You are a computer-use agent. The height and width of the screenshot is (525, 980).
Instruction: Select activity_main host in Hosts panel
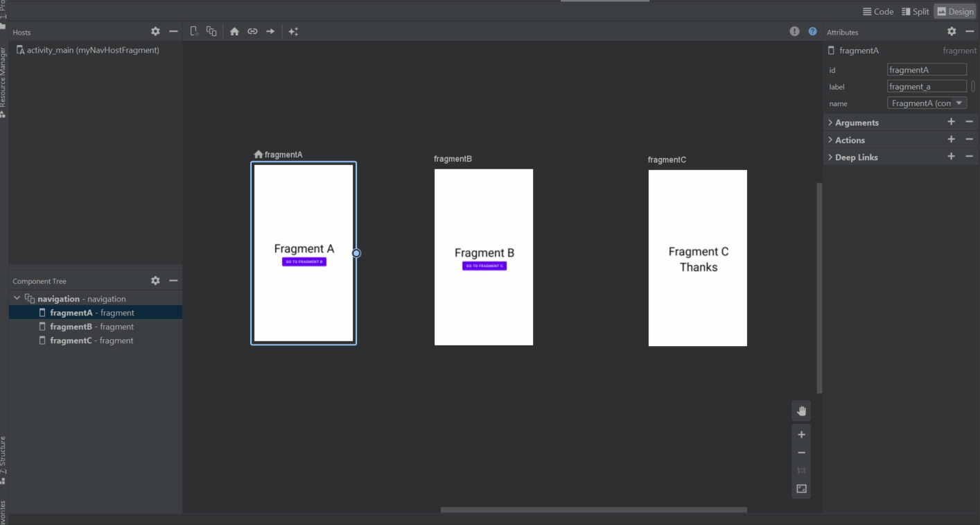click(88, 50)
